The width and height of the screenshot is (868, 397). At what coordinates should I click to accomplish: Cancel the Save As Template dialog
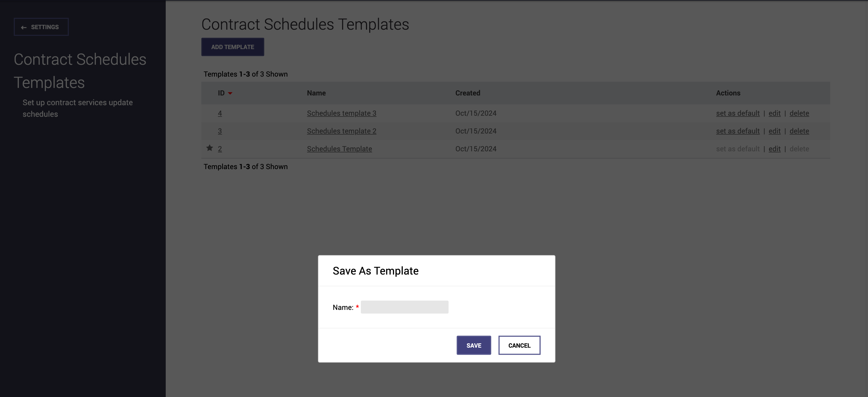coord(519,345)
